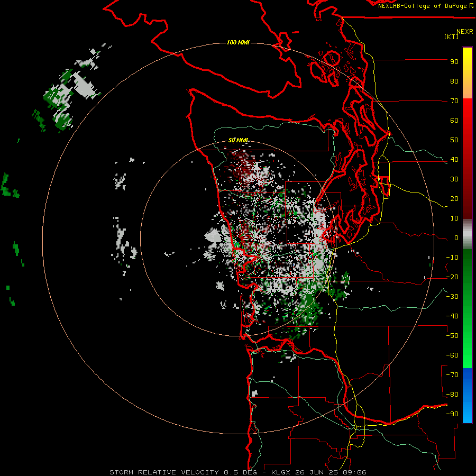Click the 26 JUN 25 09:06 timestamp
Screen dimensions: 476x476
[x=331, y=472]
